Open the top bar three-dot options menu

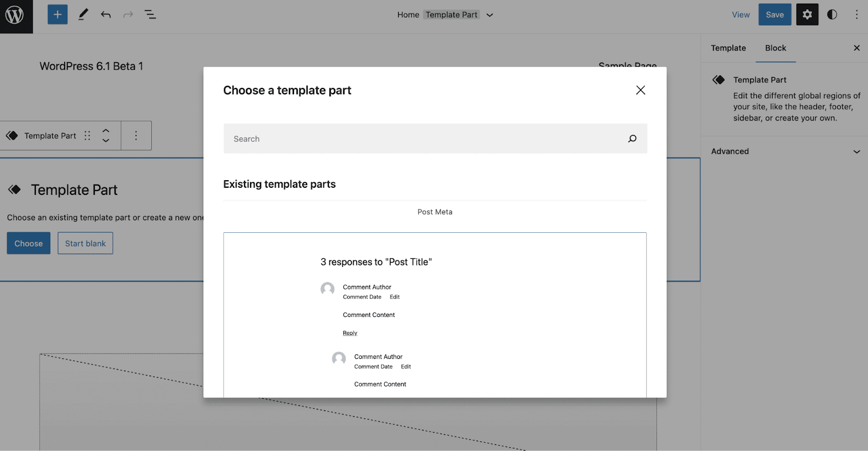tap(857, 15)
